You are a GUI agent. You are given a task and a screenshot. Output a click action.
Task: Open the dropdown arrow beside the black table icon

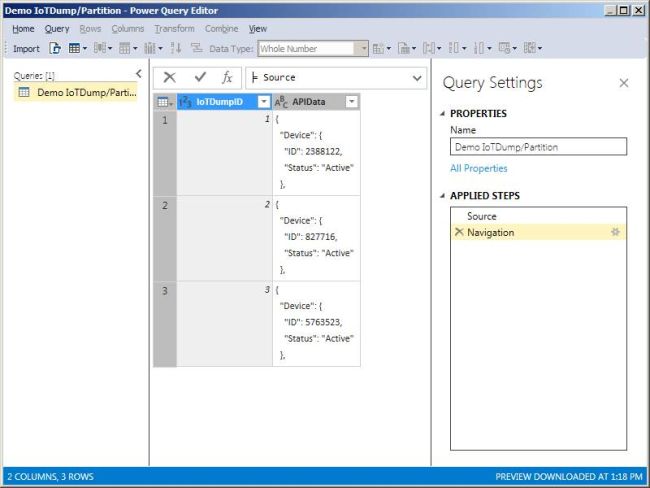coord(85,49)
